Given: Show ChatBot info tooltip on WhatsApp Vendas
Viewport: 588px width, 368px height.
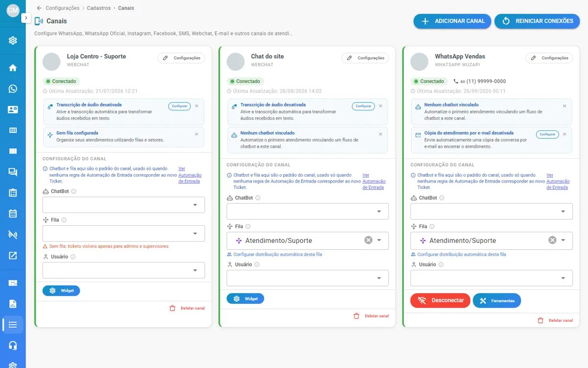Looking at the screenshot, I should coord(442,198).
